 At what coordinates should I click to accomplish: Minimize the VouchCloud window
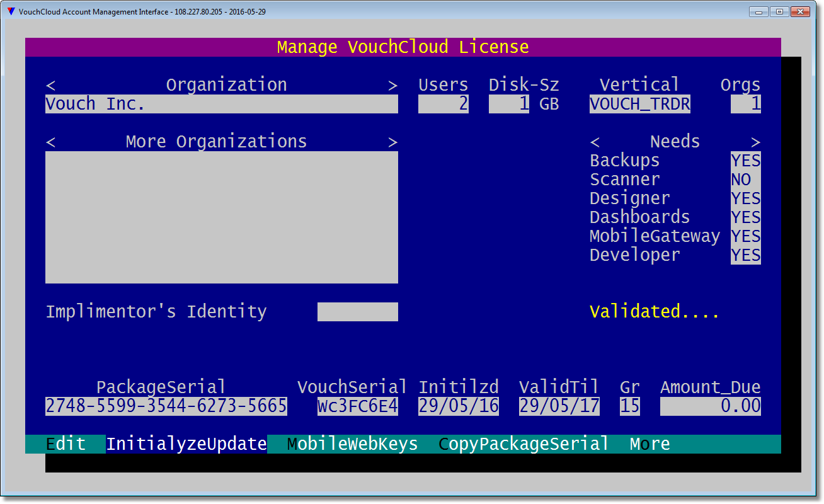point(759,11)
